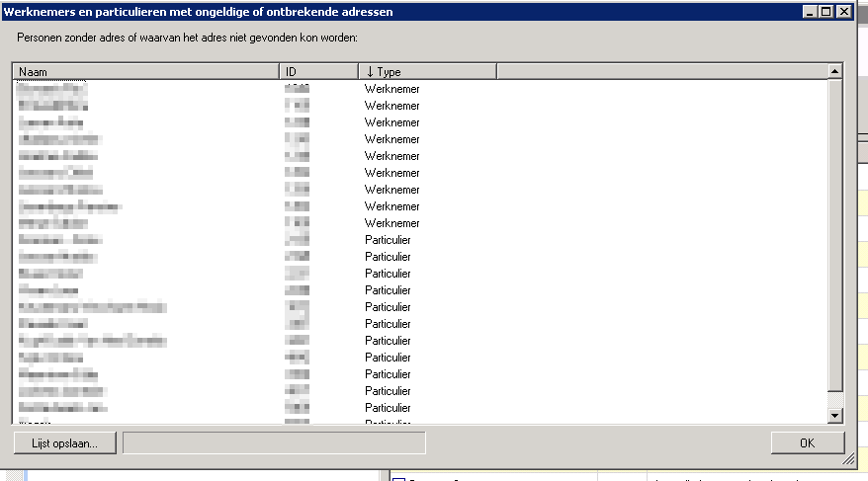
Task: Minimize the dialog window
Action: (x=810, y=12)
